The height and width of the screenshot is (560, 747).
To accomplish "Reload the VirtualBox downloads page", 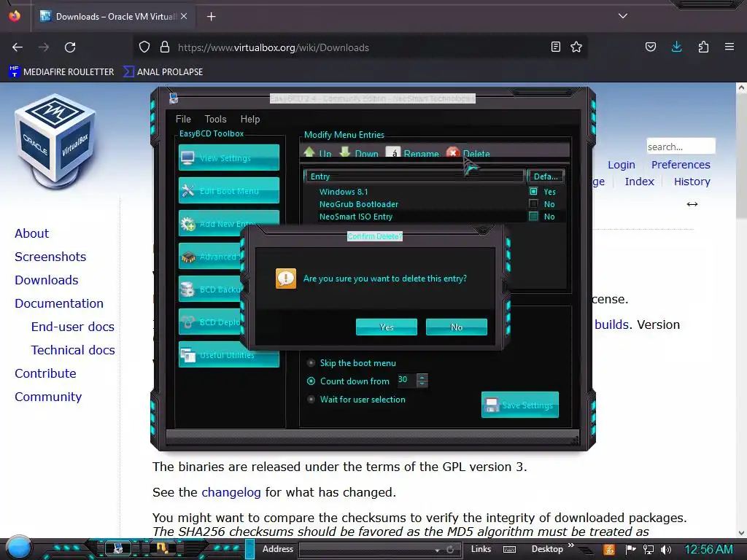I will click(x=70, y=47).
